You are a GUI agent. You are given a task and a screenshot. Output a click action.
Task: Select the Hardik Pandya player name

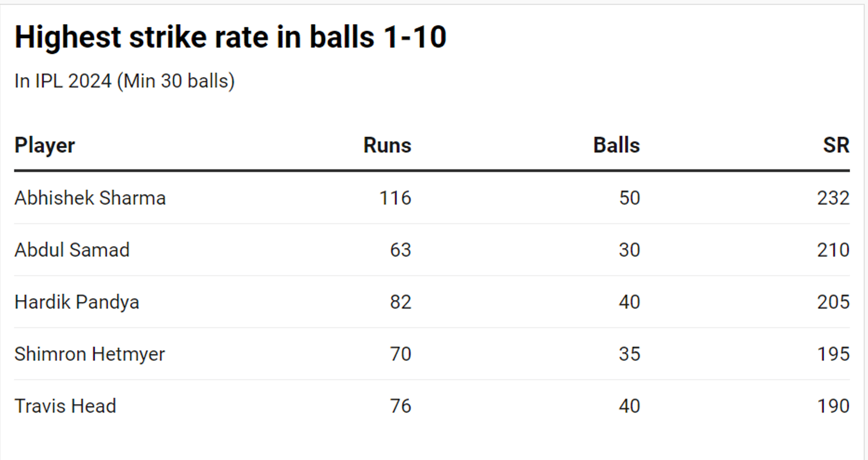point(77,302)
